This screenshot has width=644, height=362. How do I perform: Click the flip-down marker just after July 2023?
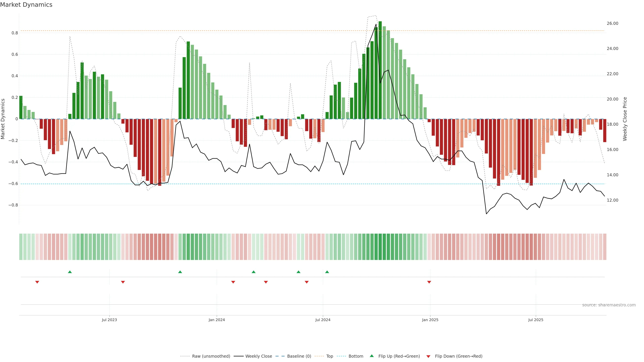[123, 282]
